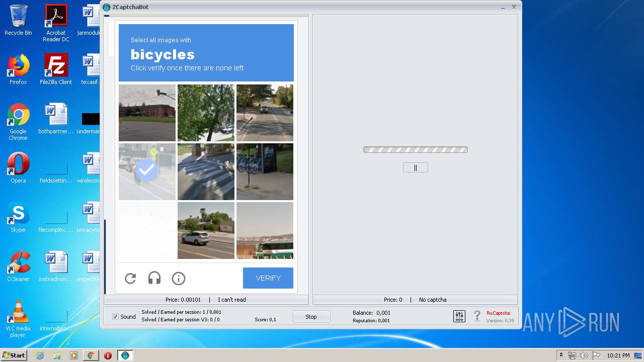Select the bothpartner Word document
The width and height of the screenshot is (644, 362).
coord(56,119)
